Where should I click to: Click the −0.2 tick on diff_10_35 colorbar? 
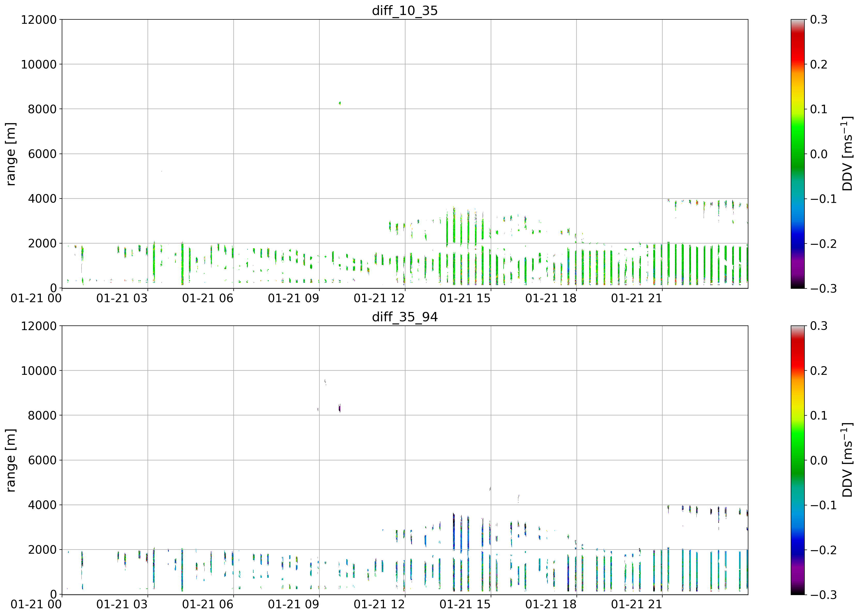(x=824, y=244)
